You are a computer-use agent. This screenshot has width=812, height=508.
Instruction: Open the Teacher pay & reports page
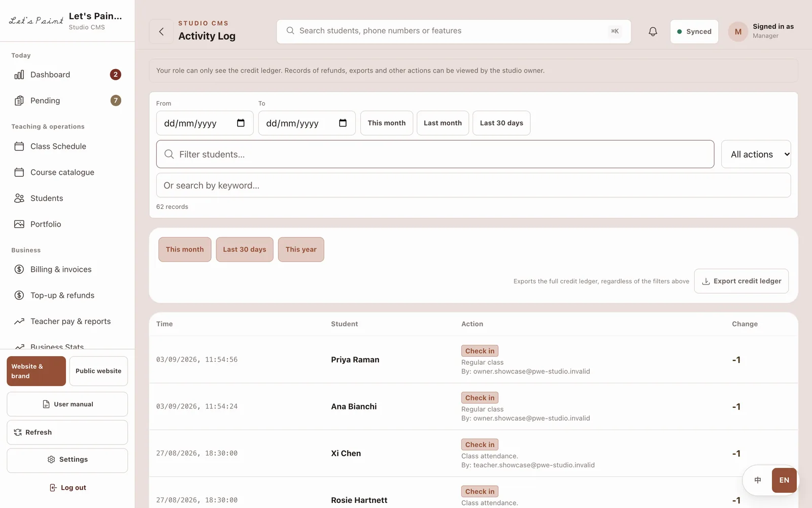pos(67,321)
